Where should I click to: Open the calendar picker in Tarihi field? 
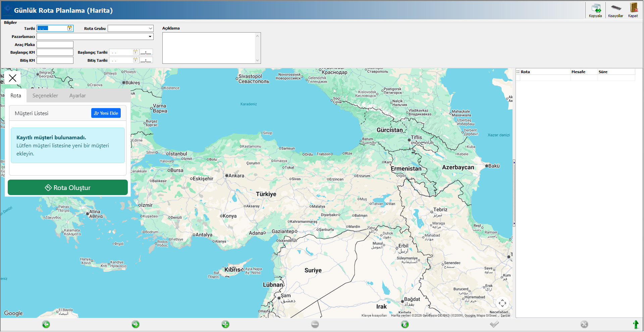(69, 28)
